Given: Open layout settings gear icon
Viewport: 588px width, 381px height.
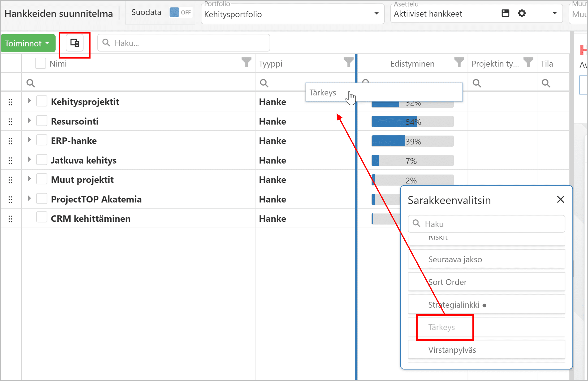Looking at the screenshot, I should click(522, 13).
